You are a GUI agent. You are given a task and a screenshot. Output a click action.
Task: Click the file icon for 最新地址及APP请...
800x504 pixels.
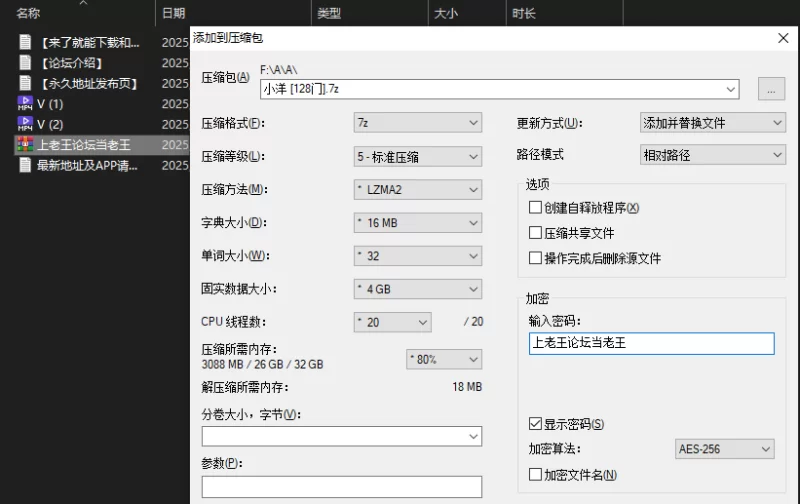(25, 165)
